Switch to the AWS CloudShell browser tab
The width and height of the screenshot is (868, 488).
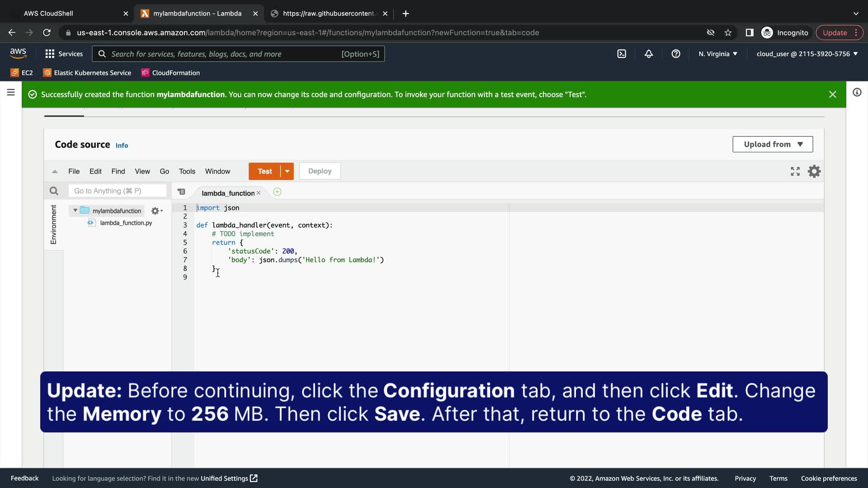click(48, 14)
